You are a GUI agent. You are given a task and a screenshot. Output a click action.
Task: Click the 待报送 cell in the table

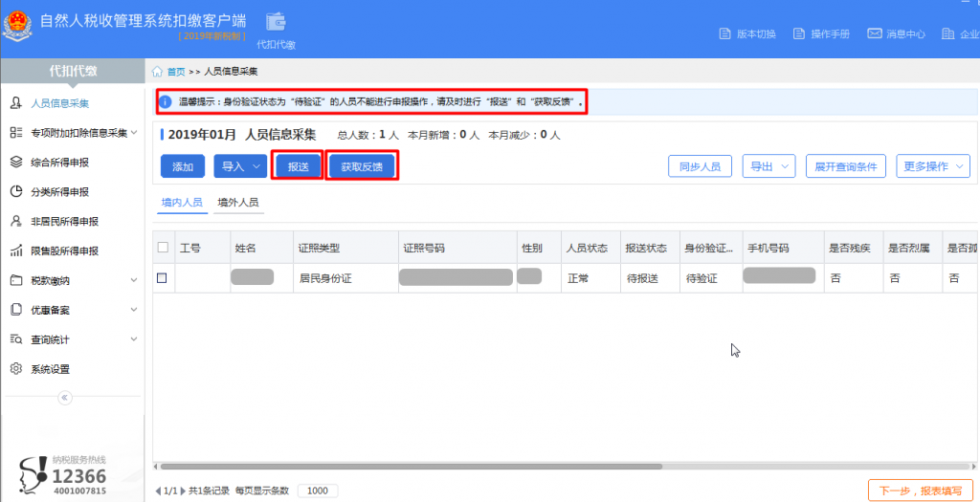tap(650, 278)
